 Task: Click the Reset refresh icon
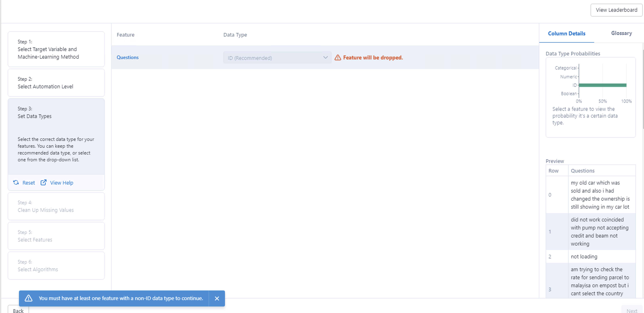click(x=16, y=183)
